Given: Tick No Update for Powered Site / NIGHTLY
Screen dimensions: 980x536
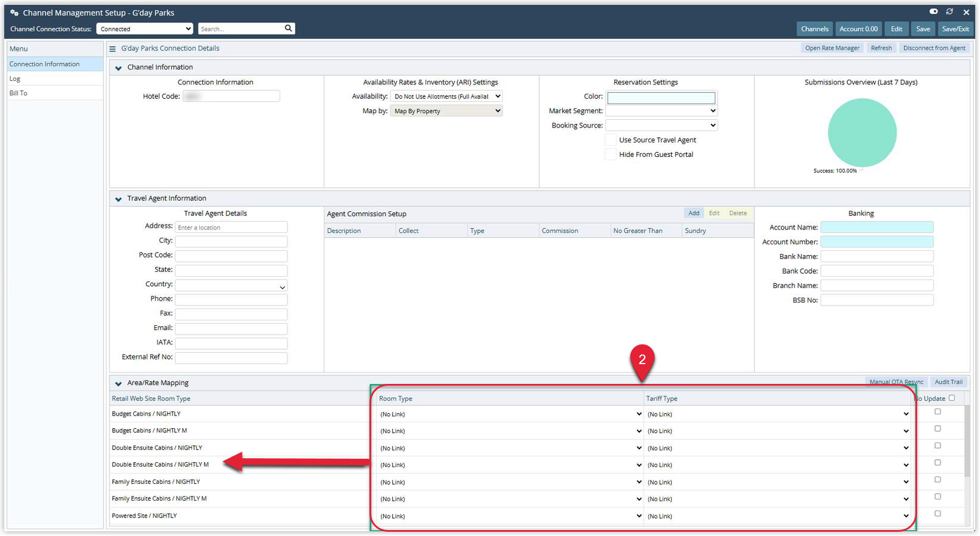Looking at the screenshot, I should click(x=937, y=514).
